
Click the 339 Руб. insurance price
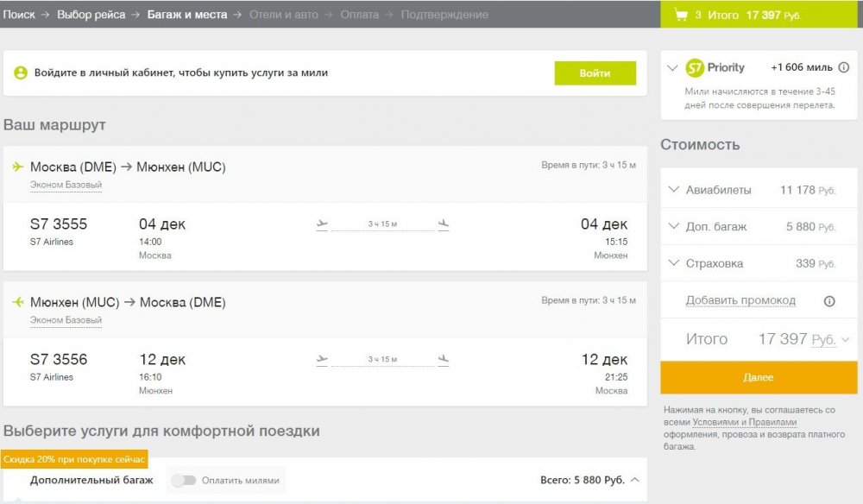point(816,263)
